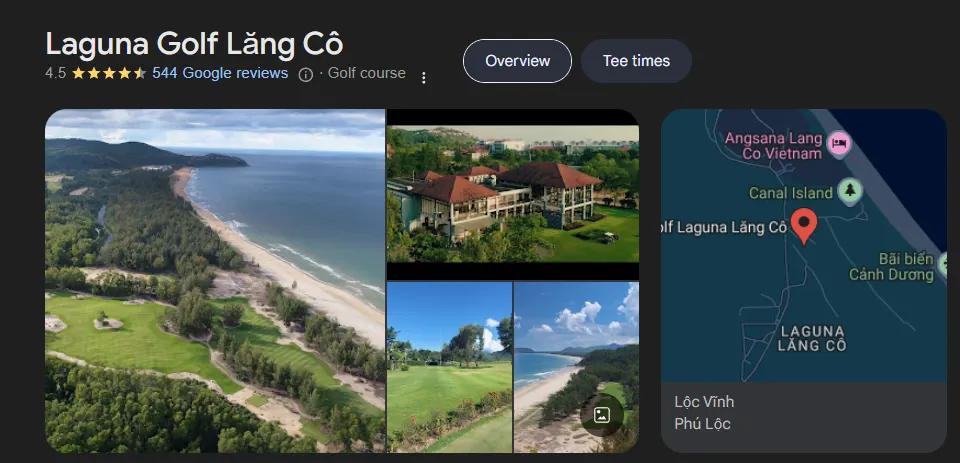Viewport: 960px width, 463px height.
Task: Click the red location pin on the map
Action: (805, 224)
